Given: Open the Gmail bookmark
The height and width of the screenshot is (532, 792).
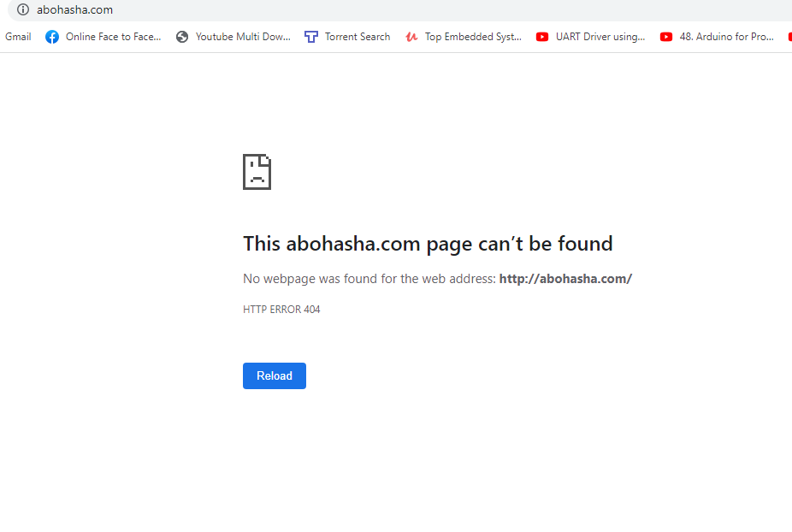Looking at the screenshot, I should click(x=18, y=37).
